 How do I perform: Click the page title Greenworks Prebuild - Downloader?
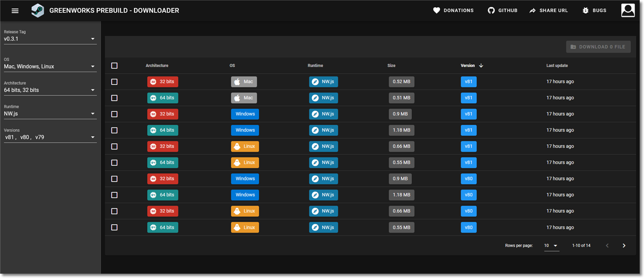[114, 11]
